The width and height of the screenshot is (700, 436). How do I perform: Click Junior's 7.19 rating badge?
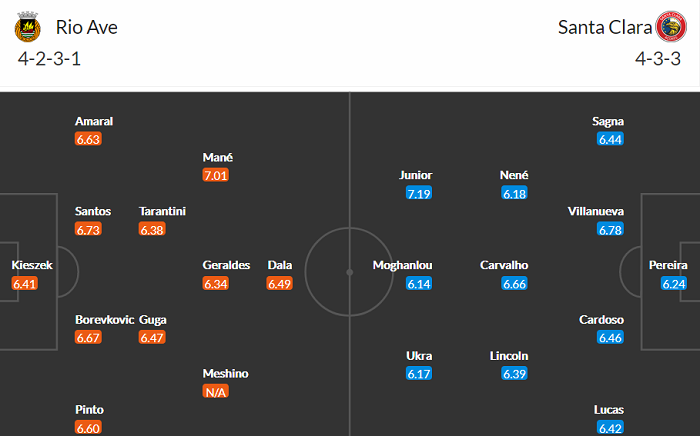[419, 194]
